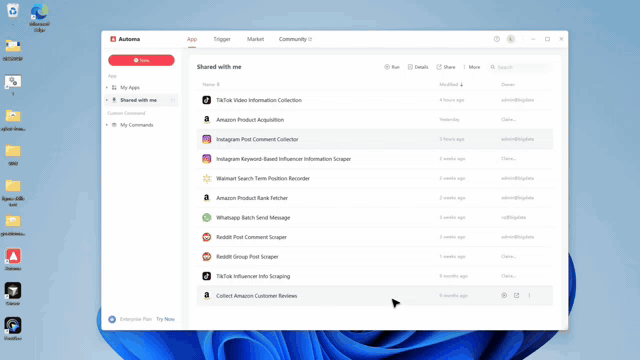The image size is (640, 360).
Task: Run Collect Amazon Customer Reviews via row icon
Action: [x=504, y=296]
